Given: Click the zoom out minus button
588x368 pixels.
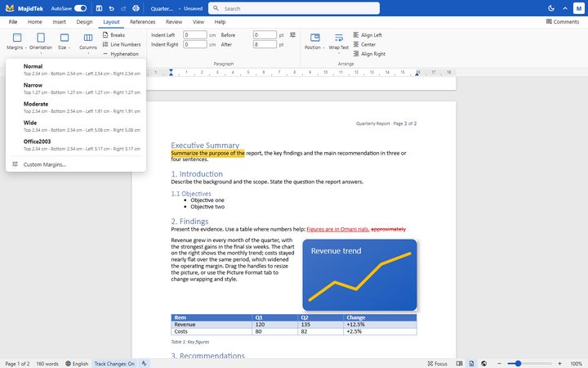Looking at the screenshot, I should (499, 363).
